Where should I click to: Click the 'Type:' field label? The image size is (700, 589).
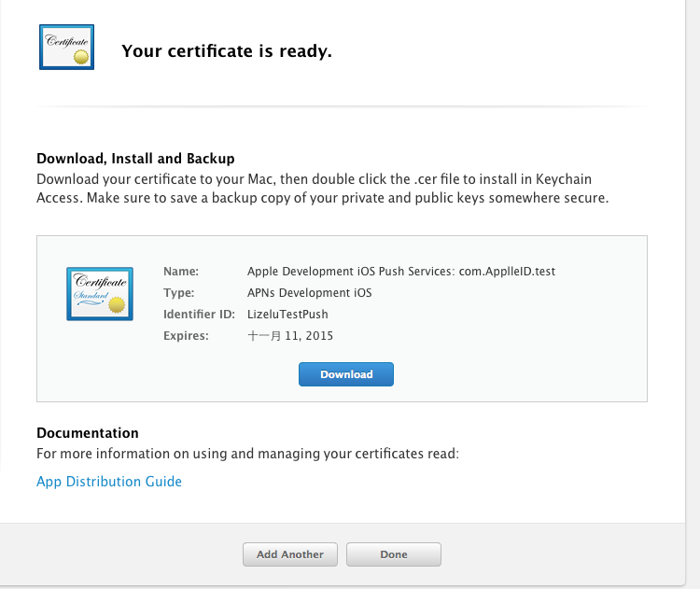(x=178, y=293)
